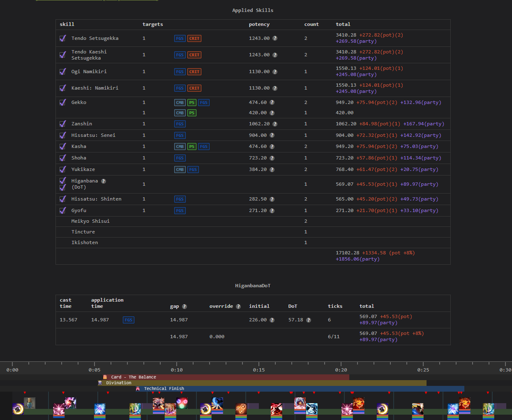Click the CRIT tag on Kaeshi: Namikiri row

[194, 88]
